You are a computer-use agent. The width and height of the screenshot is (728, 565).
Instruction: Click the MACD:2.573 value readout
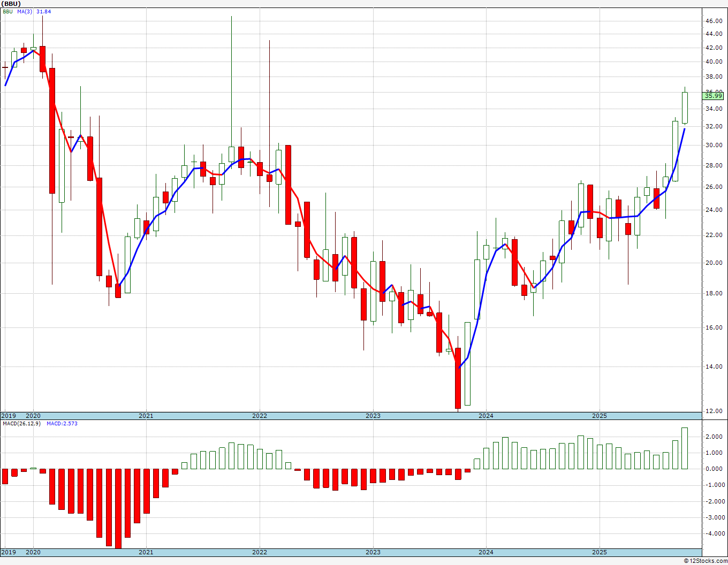pos(62,424)
